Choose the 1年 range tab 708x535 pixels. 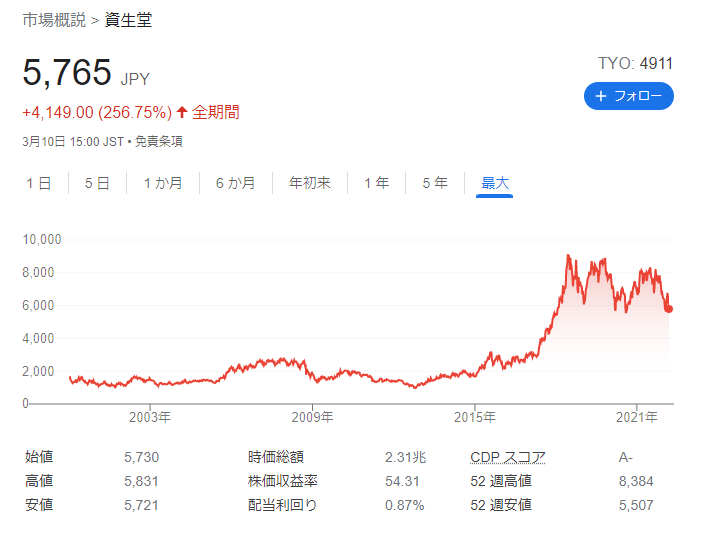point(377,183)
